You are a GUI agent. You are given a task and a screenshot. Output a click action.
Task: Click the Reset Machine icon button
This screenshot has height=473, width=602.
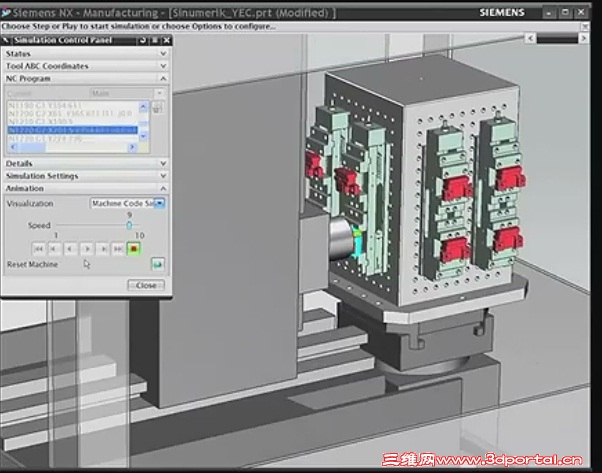[158, 264]
